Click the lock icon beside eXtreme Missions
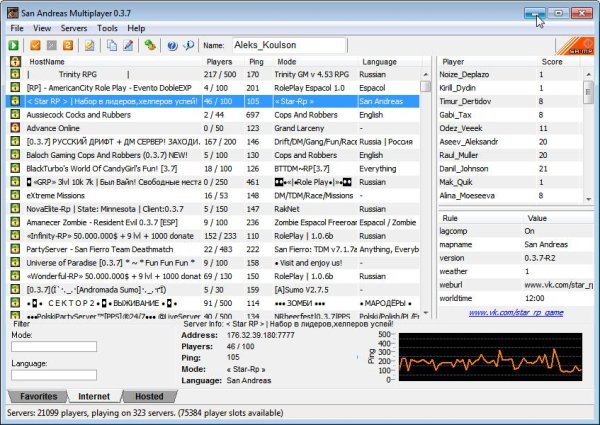This screenshot has height=425, width=600. pyautogui.click(x=15, y=195)
